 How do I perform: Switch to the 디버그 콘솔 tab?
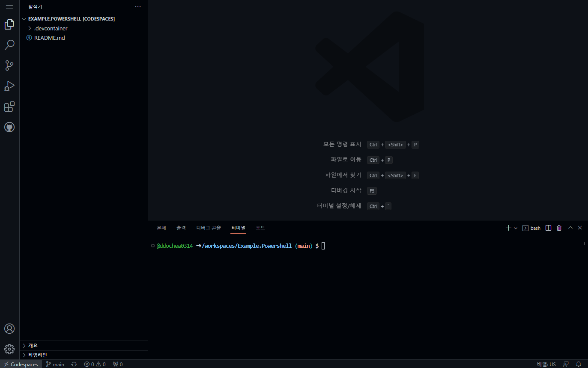pyautogui.click(x=209, y=228)
